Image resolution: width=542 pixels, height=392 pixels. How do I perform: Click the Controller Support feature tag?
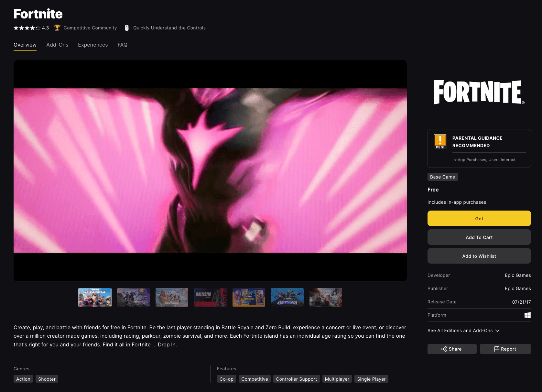click(296, 379)
